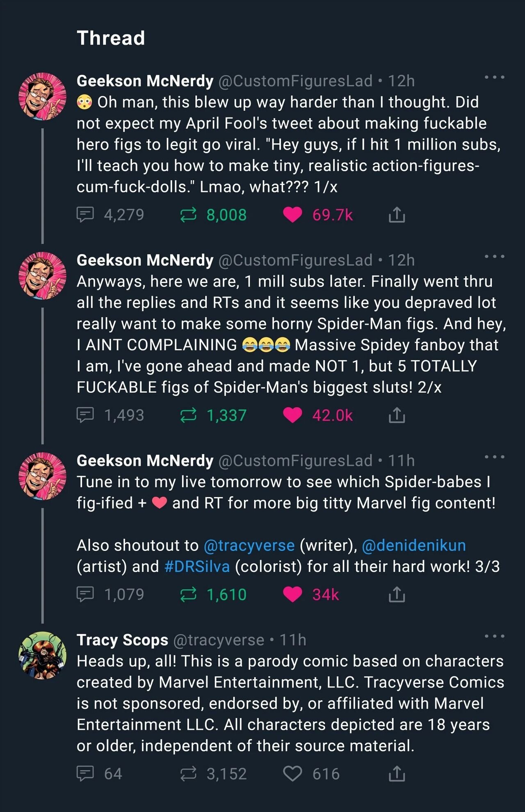Unlike the first tweet with 69.7k likes
Screen dimensions: 525x812
(292, 213)
